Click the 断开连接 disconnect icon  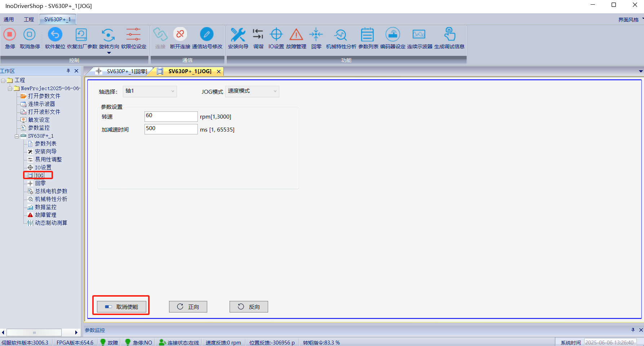click(x=180, y=35)
